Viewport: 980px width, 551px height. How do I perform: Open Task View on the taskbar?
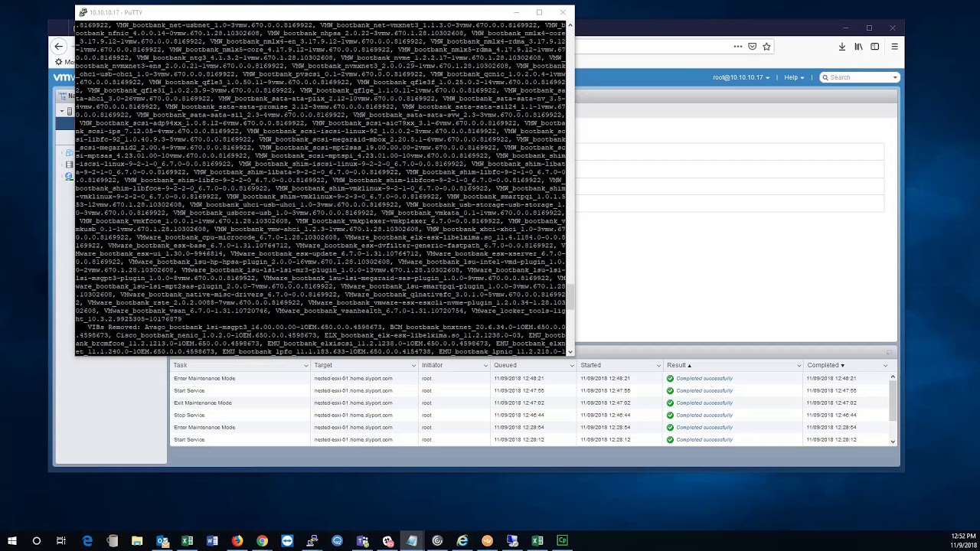(61, 541)
